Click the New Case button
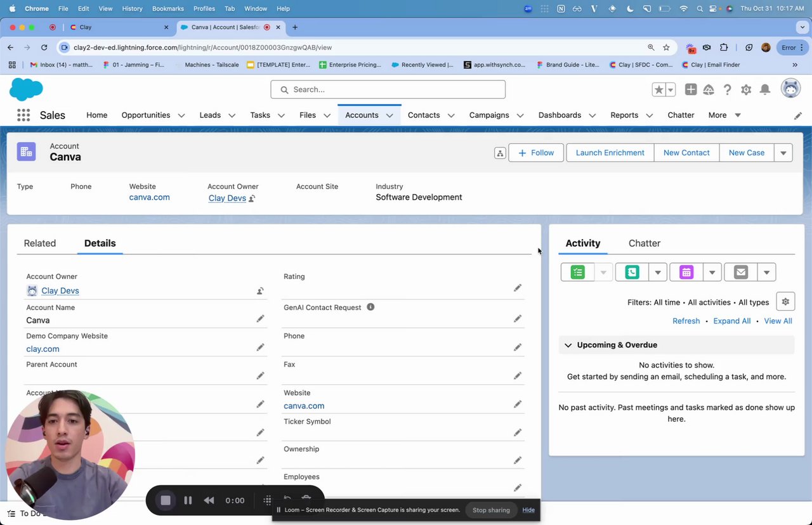 (x=747, y=153)
